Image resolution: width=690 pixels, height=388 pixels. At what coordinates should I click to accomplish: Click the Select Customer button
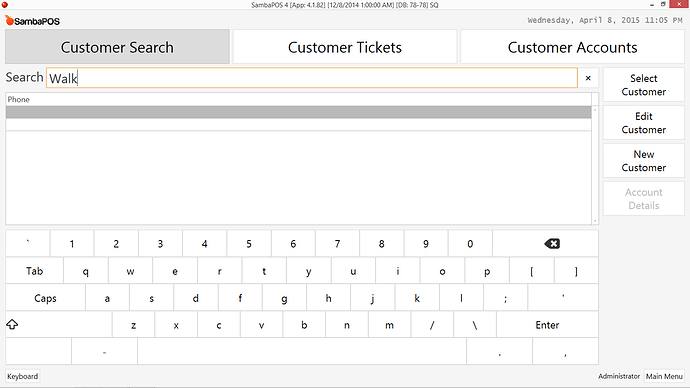tap(643, 85)
